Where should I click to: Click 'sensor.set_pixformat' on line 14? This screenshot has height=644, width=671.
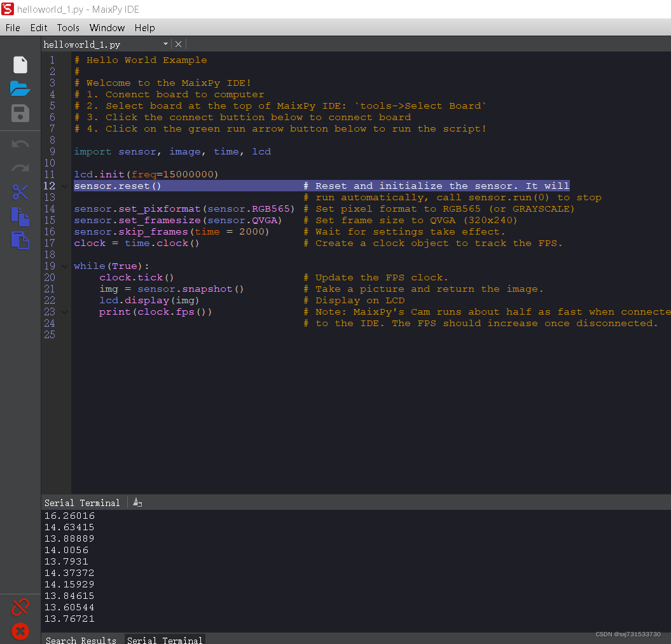(x=137, y=209)
